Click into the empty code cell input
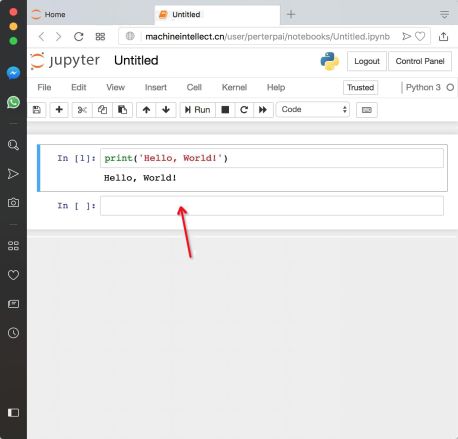This screenshot has width=458, height=439. 272,206
